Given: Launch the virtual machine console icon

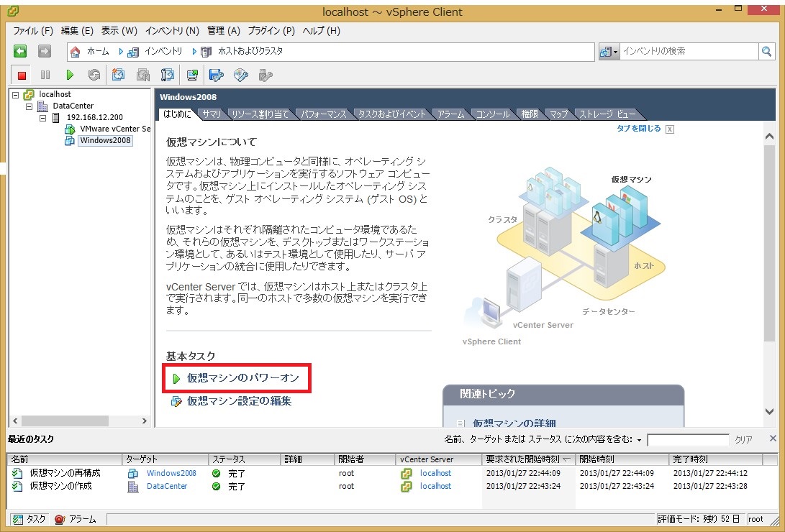Looking at the screenshot, I should (192, 75).
